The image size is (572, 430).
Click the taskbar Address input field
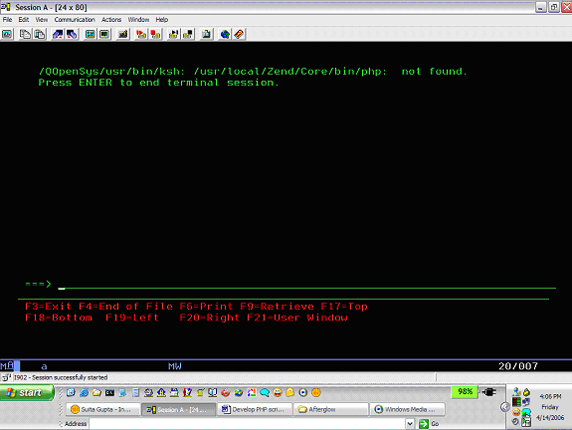pos(248,423)
